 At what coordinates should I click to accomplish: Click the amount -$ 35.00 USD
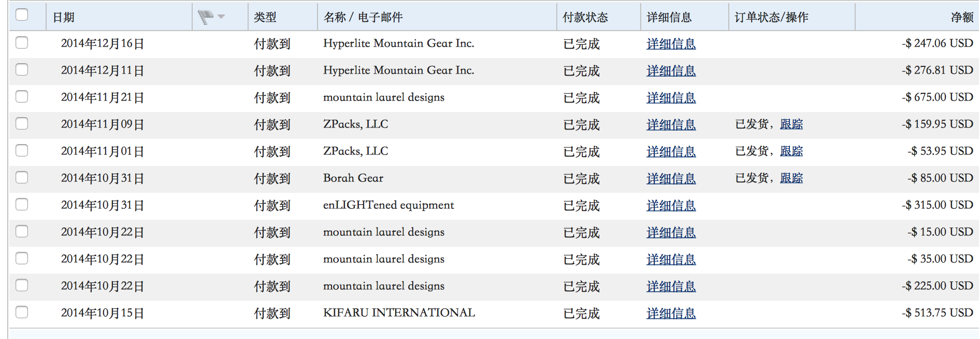pyautogui.click(x=941, y=259)
